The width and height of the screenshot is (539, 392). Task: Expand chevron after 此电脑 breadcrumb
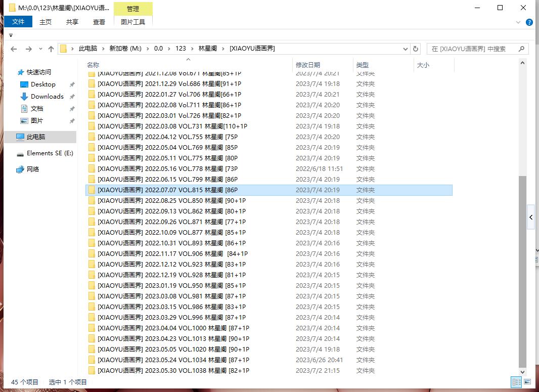103,49
